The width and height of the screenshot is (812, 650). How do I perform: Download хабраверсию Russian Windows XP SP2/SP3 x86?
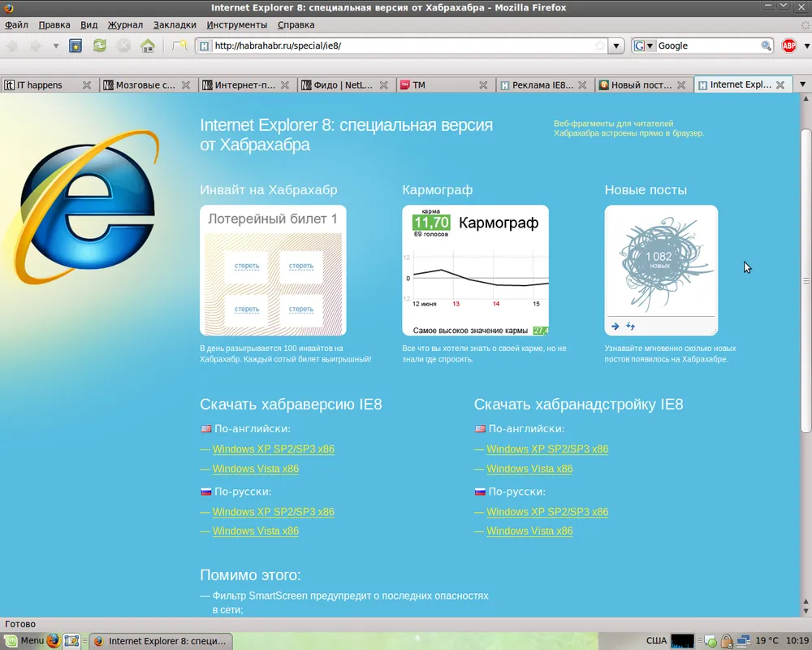pyautogui.click(x=274, y=512)
